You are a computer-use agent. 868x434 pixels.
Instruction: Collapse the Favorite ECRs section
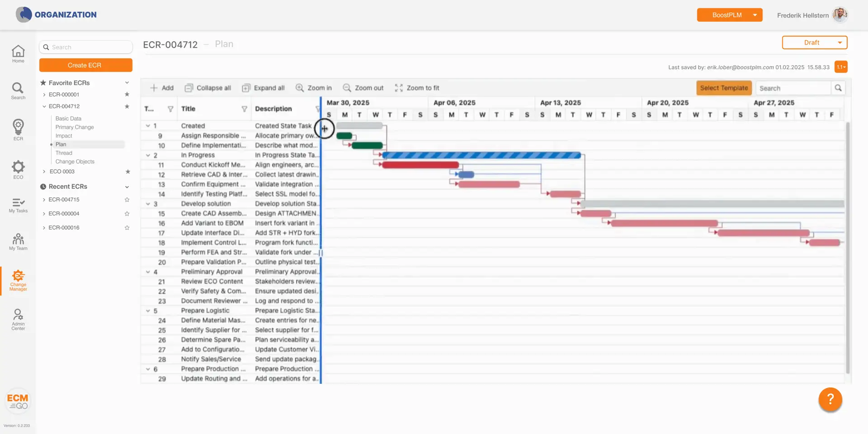[127, 83]
